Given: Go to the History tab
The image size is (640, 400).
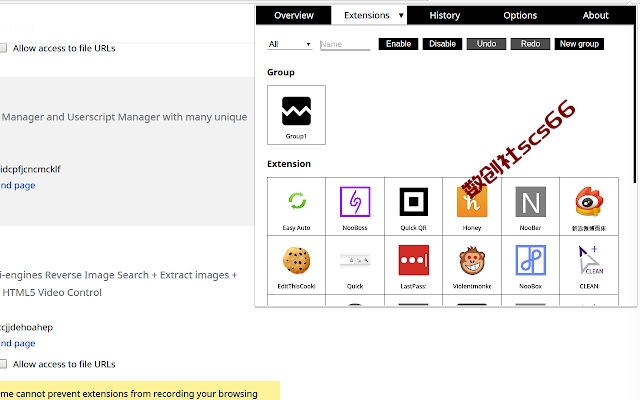Looking at the screenshot, I should [x=444, y=16].
